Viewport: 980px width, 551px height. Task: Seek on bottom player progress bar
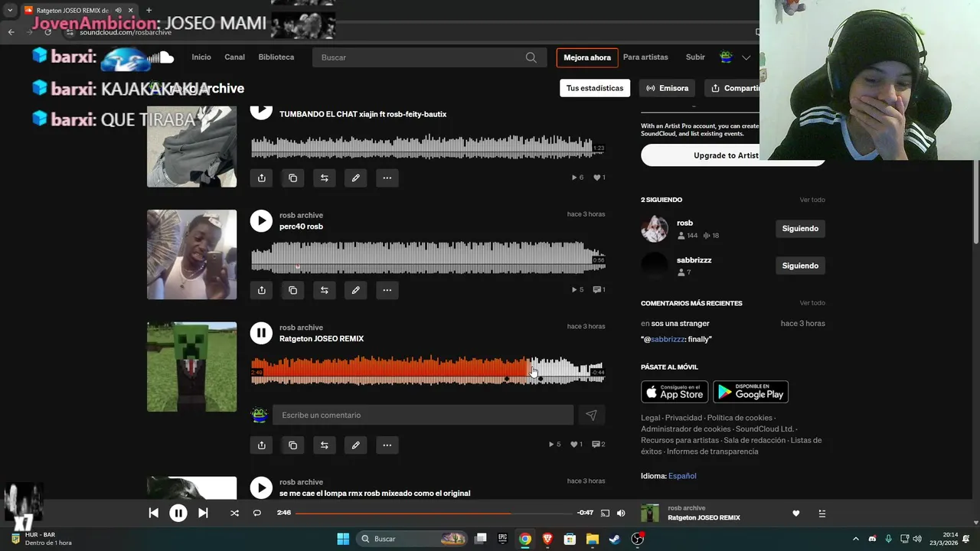433,513
